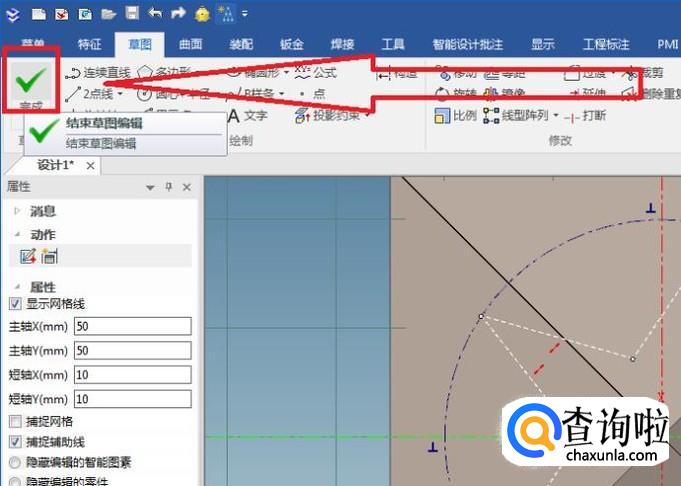Select the 线型阵列 linear pattern tool
The height and width of the screenshot is (486, 681).
click(516, 116)
